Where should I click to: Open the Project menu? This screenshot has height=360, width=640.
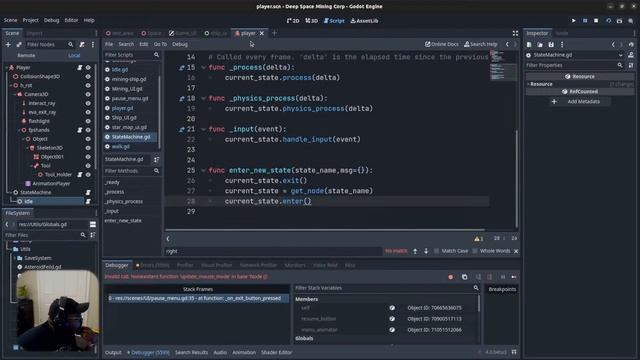pyautogui.click(x=30, y=20)
